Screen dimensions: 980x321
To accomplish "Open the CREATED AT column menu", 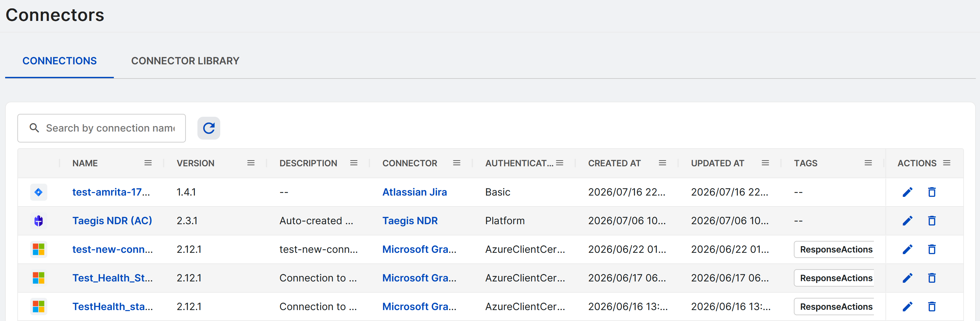I will click(662, 163).
